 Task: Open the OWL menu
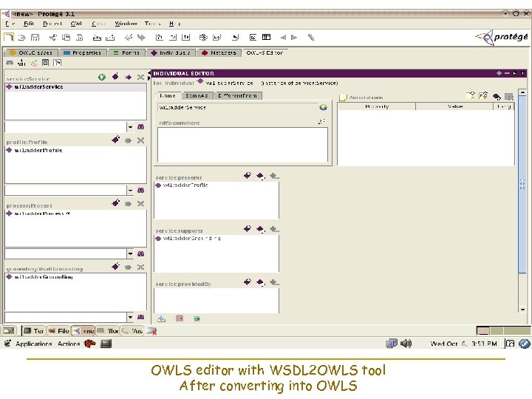pos(76,24)
